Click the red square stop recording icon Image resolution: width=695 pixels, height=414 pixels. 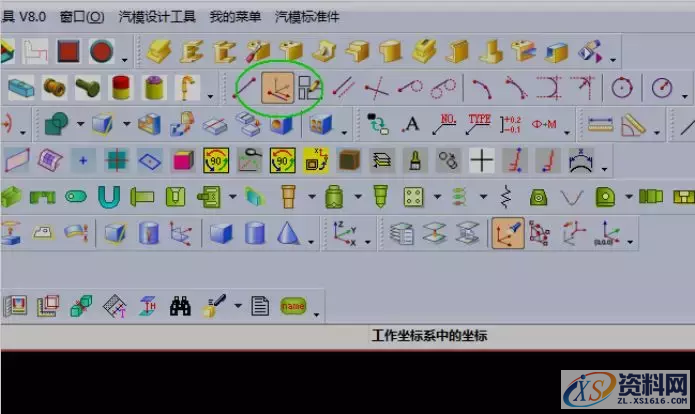coord(68,51)
